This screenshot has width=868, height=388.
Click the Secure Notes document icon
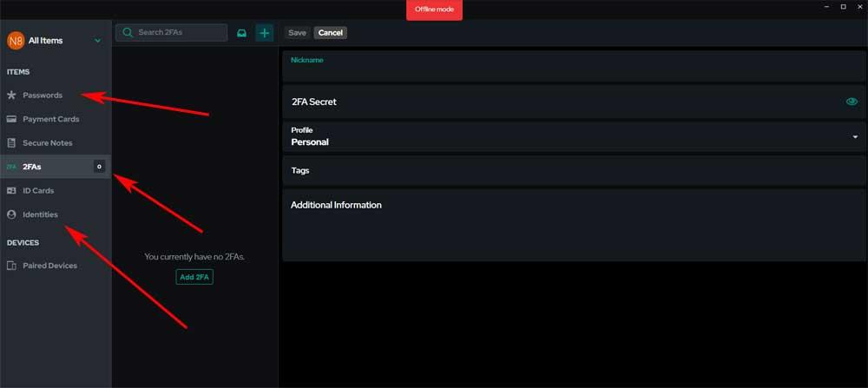(x=11, y=143)
